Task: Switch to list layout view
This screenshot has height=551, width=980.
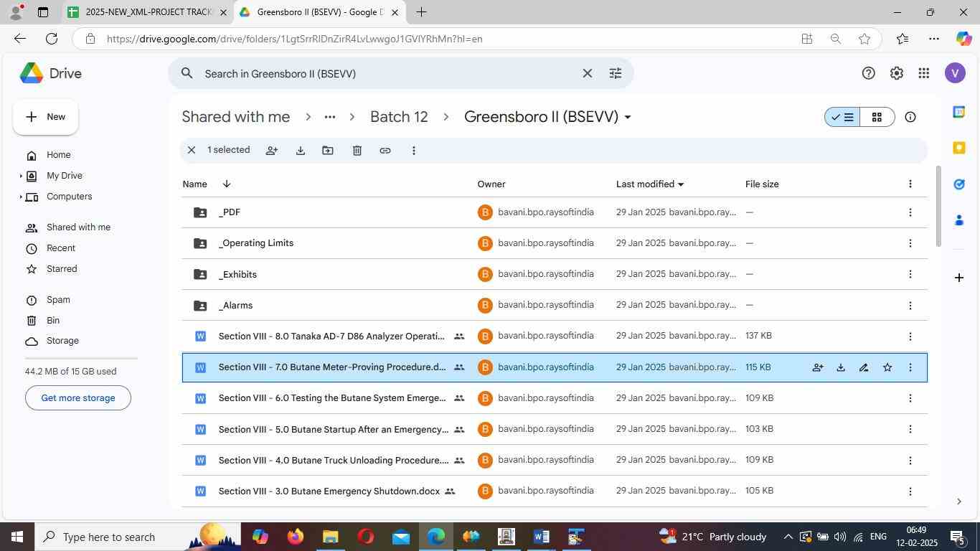Action: pyautogui.click(x=842, y=117)
